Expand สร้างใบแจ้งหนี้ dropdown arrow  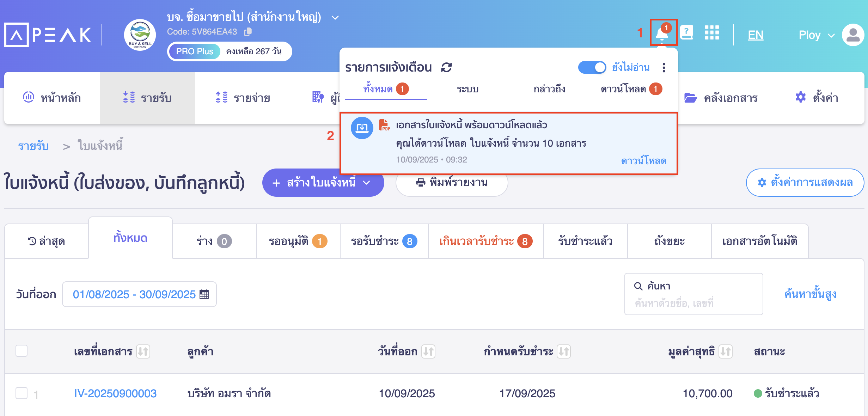(367, 183)
